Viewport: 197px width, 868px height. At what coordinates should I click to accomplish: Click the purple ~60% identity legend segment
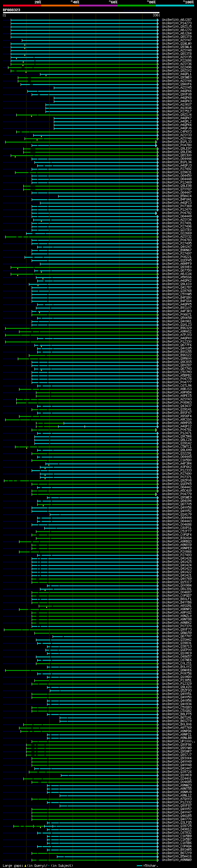tap(99, 6)
